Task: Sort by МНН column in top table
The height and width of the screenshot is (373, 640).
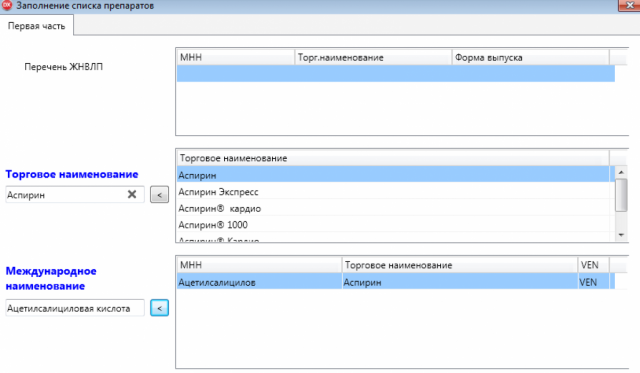Action: 236,57
